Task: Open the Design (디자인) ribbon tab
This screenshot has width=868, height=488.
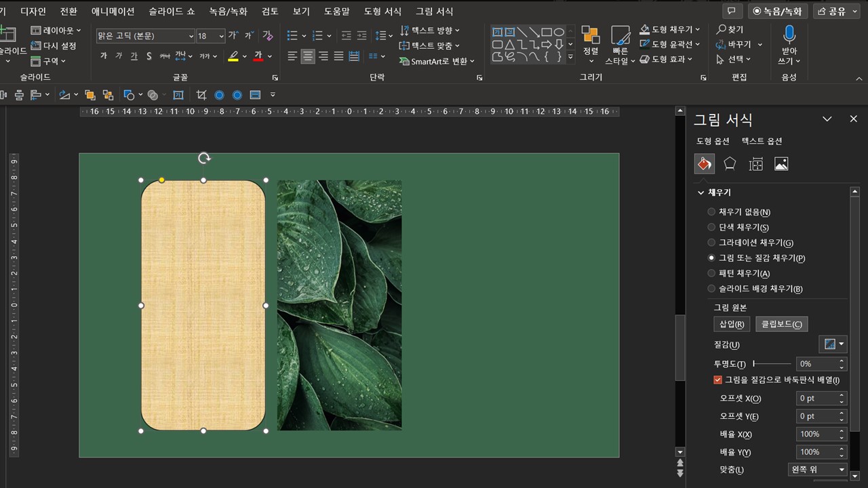Action: [33, 12]
